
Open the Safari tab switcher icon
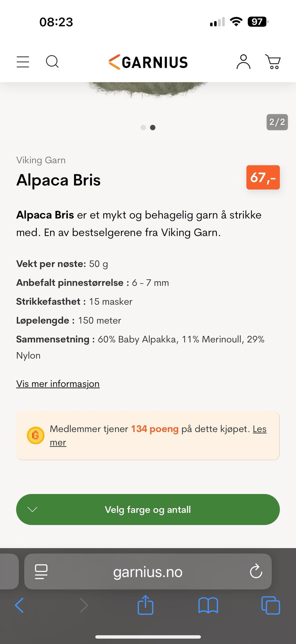tap(270, 605)
